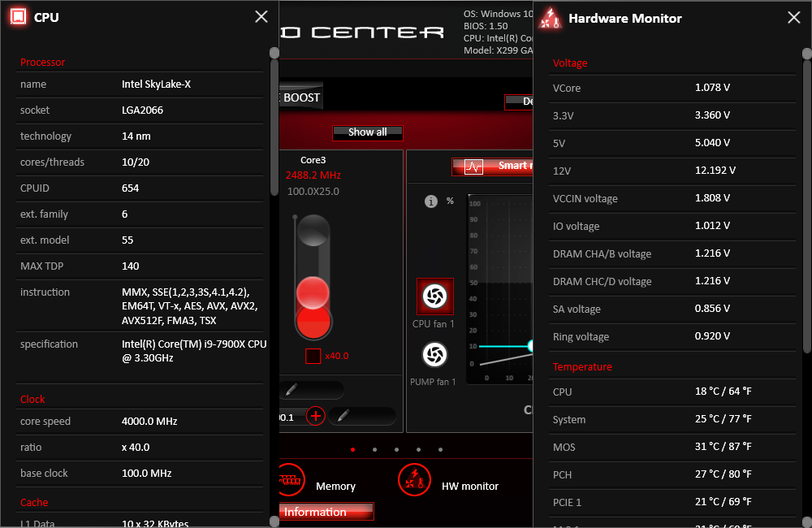Go to the fourth page indicator dot

point(418,450)
